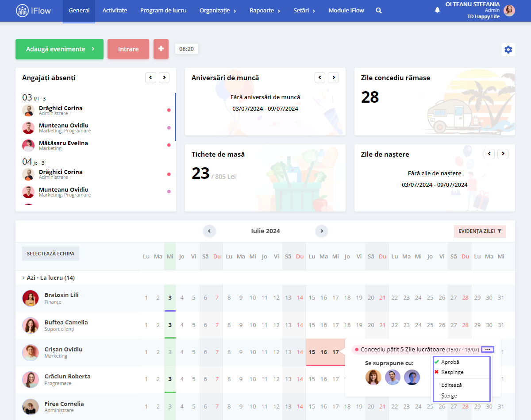
Task: Click the Adaugă evenimente button
Action: pyautogui.click(x=59, y=49)
